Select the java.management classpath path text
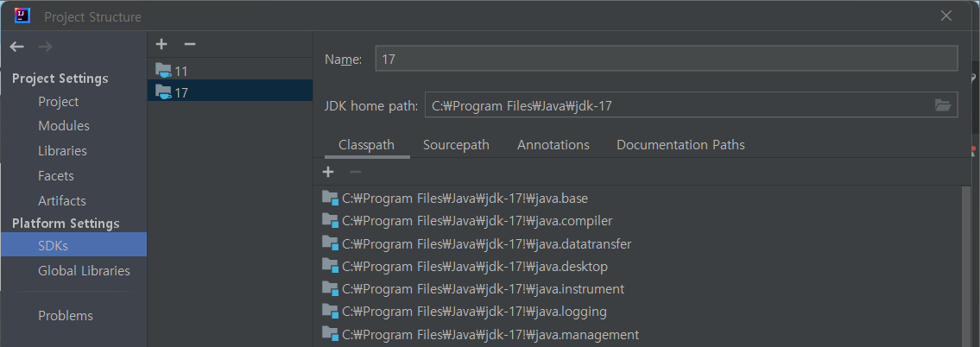The height and width of the screenshot is (347, 980). 490,335
